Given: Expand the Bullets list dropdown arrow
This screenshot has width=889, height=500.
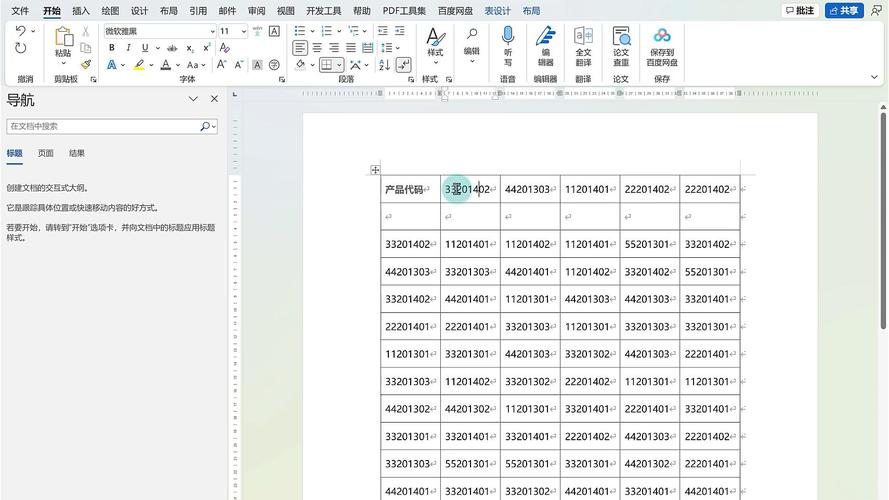Looking at the screenshot, I should 312,31.
